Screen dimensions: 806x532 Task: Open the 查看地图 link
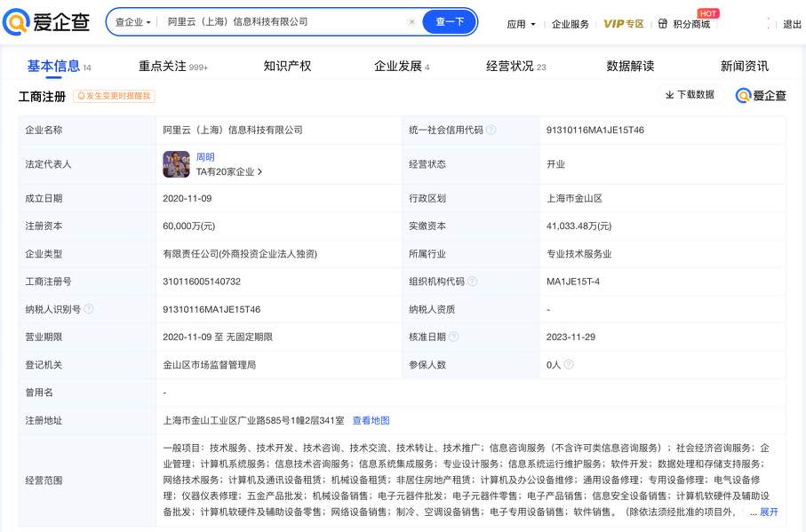371,420
